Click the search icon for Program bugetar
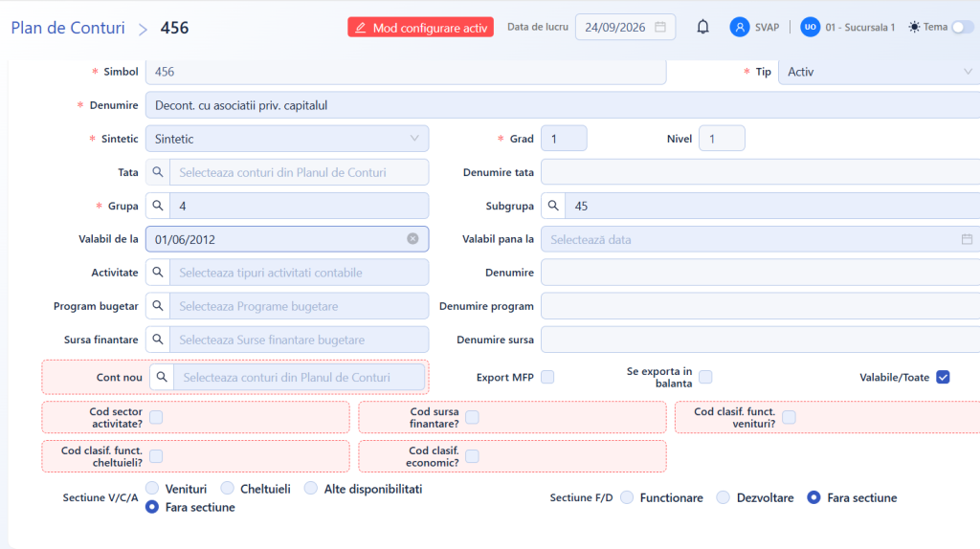The height and width of the screenshot is (549, 980). coord(158,306)
